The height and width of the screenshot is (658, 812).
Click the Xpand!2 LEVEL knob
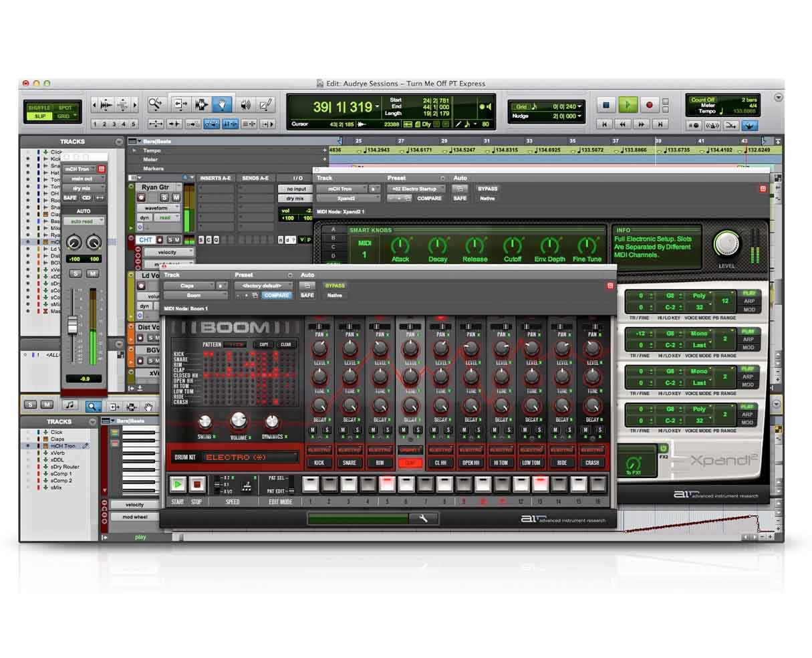727,243
